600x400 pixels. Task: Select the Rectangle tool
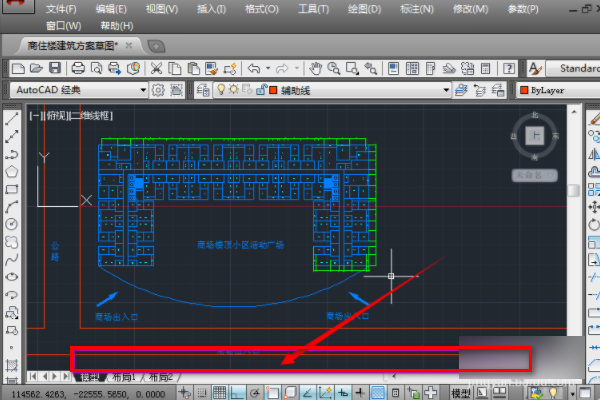[11, 189]
